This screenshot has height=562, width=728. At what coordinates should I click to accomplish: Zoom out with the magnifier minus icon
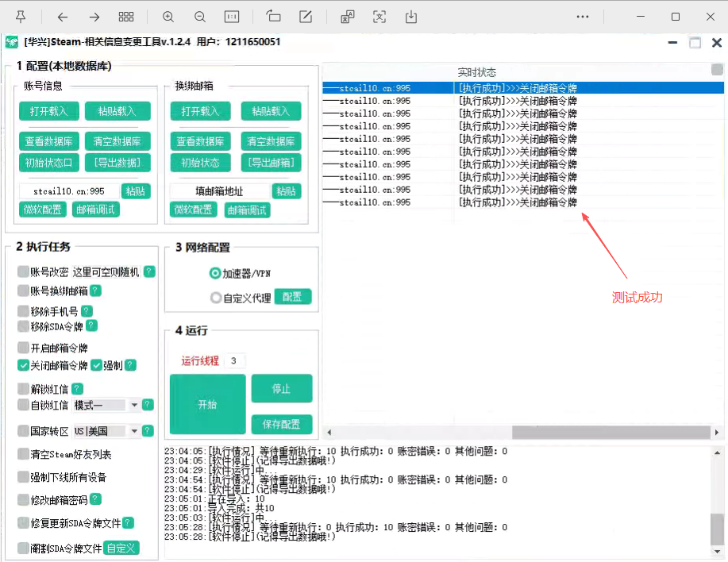point(200,17)
